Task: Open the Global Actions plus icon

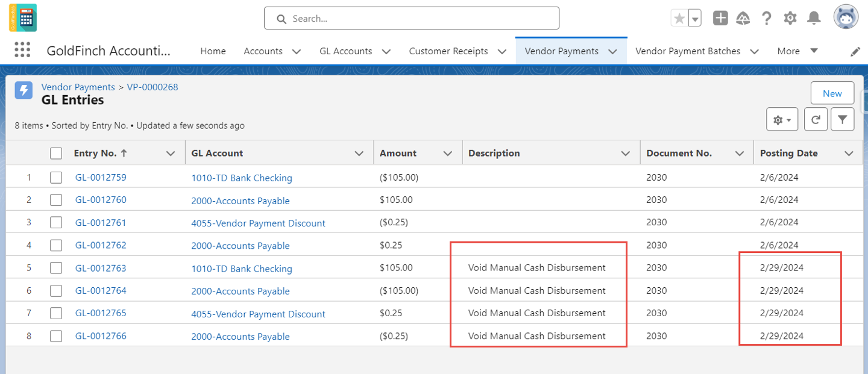Action: click(x=720, y=18)
